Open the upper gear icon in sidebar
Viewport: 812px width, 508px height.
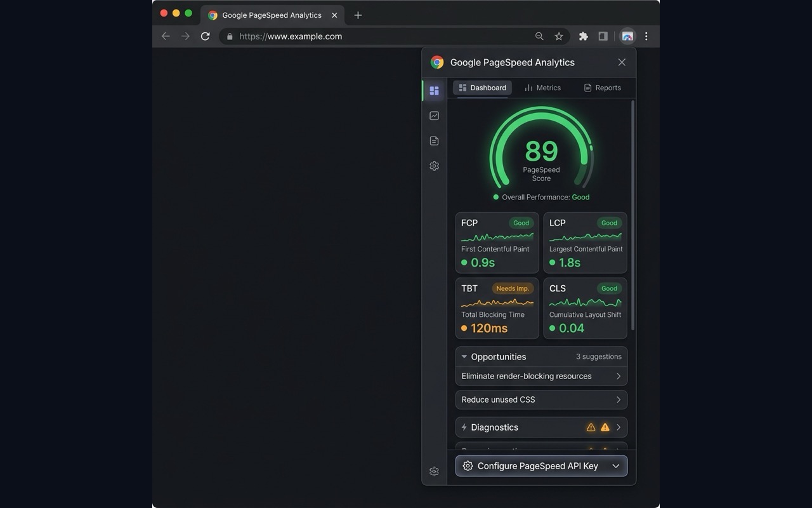coord(434,166)
